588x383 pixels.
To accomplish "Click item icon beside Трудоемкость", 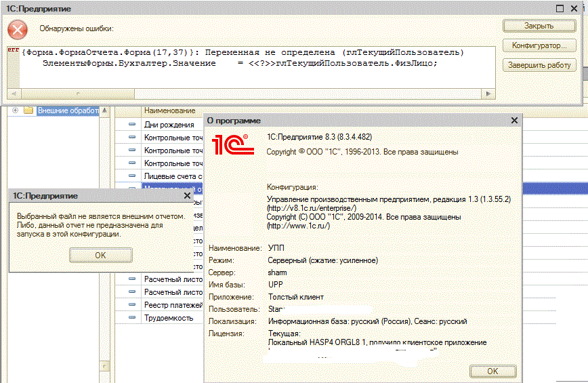I will (x=132, y=317).
